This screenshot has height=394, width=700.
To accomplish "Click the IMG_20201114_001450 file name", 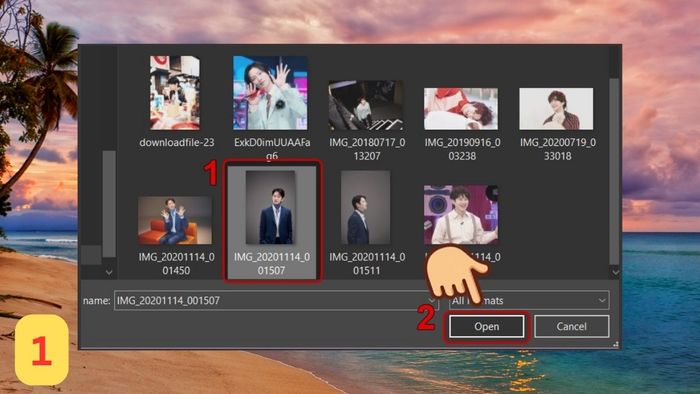I will 176,264.
